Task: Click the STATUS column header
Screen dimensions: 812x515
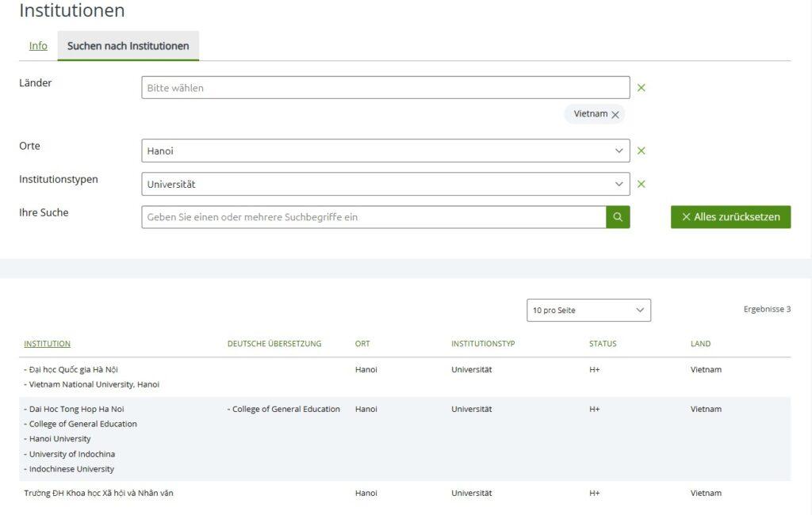Action: pyautogui.click(x=602, y=344)
